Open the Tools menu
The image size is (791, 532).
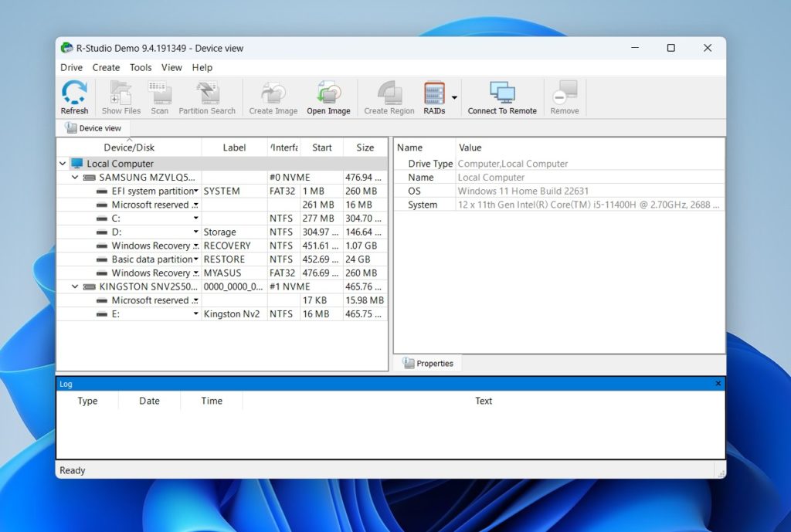pos(140,67)
